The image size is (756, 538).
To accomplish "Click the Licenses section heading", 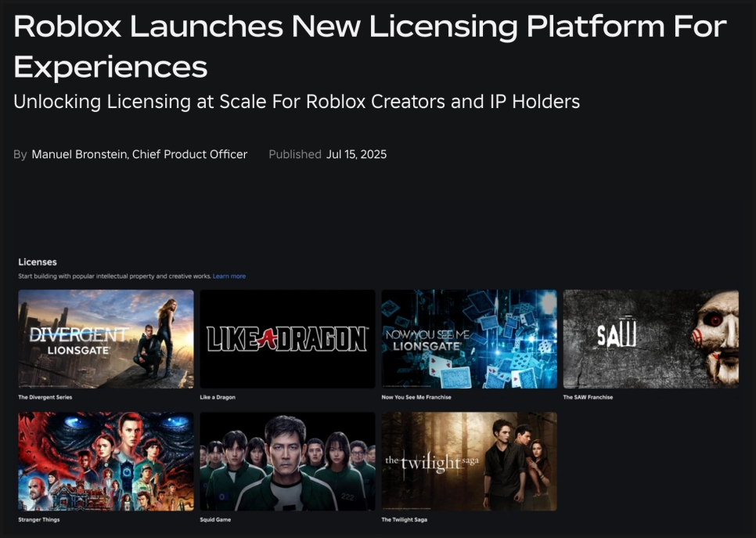I will (38, 262).
